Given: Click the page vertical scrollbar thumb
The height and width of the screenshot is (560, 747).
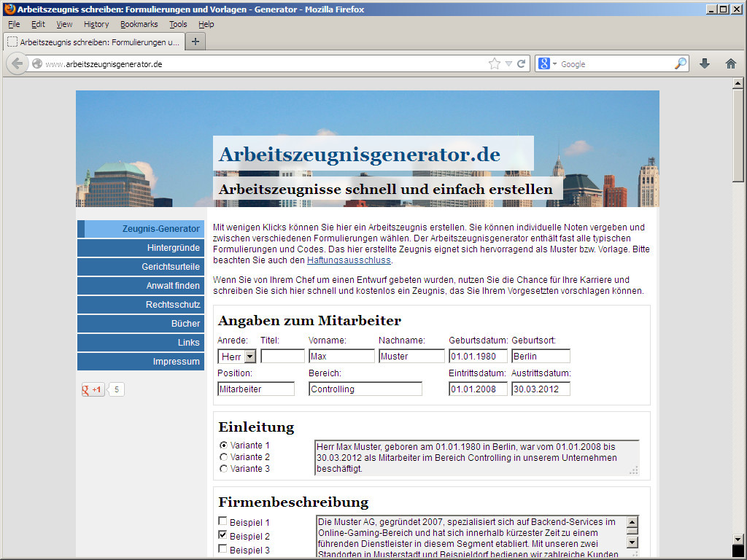Looking at the screenshot, I should click(738, 135).
